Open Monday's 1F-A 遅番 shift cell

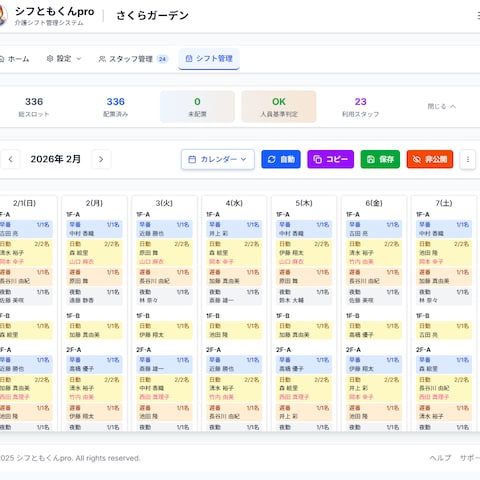click(94, 277)
